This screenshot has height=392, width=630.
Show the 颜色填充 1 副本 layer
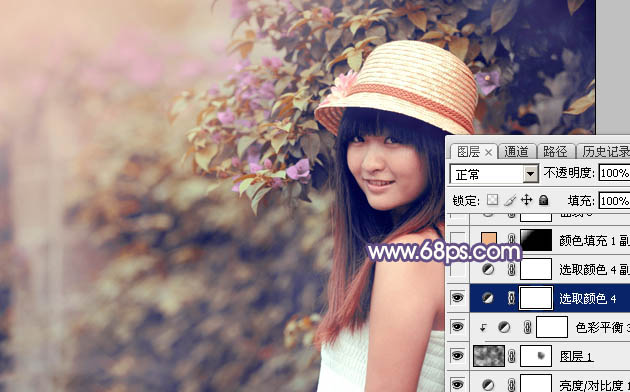coord(458,240)
